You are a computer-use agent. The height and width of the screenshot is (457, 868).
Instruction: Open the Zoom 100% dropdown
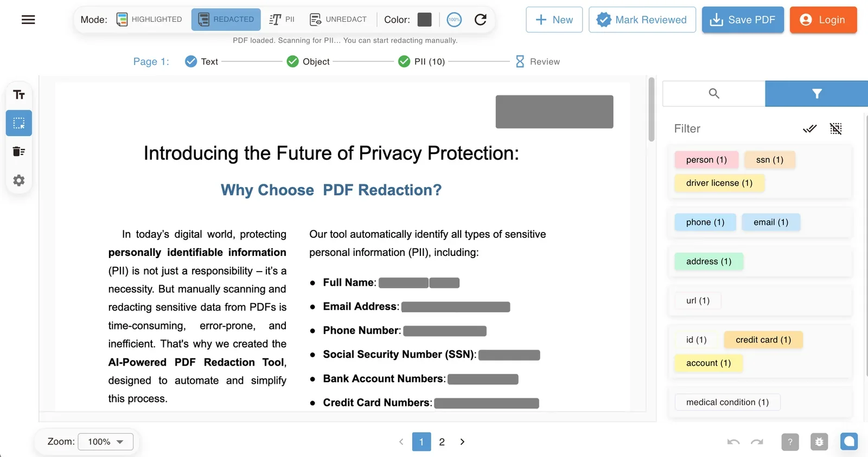[x=106, y=442]
